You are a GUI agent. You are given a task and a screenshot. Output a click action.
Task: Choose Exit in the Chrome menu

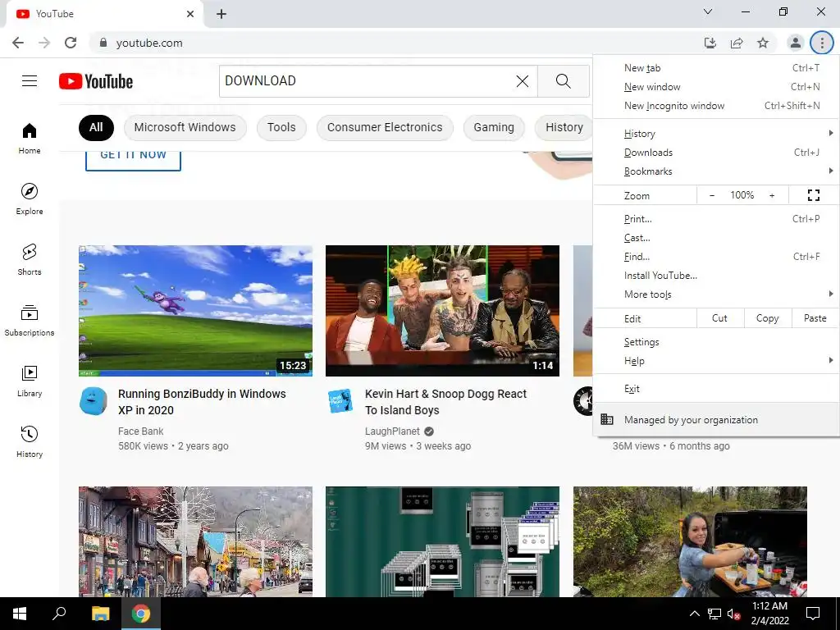(x=716, y=389)
